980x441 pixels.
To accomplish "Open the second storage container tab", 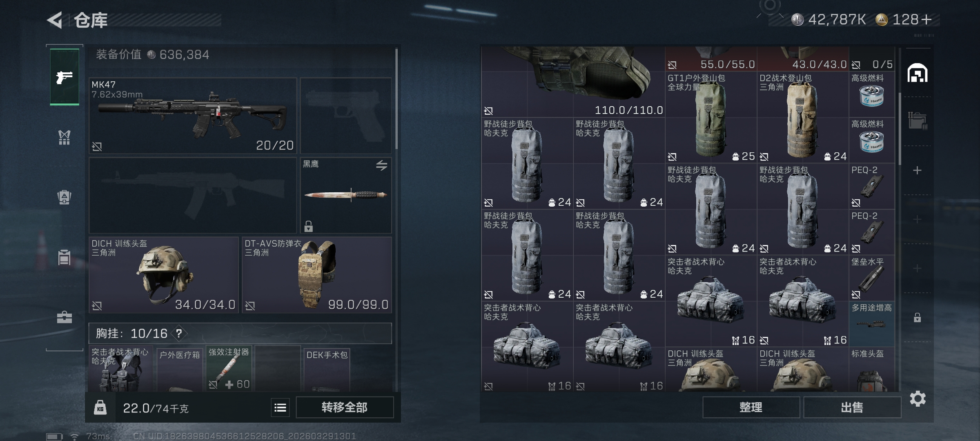I will (917, 121).
